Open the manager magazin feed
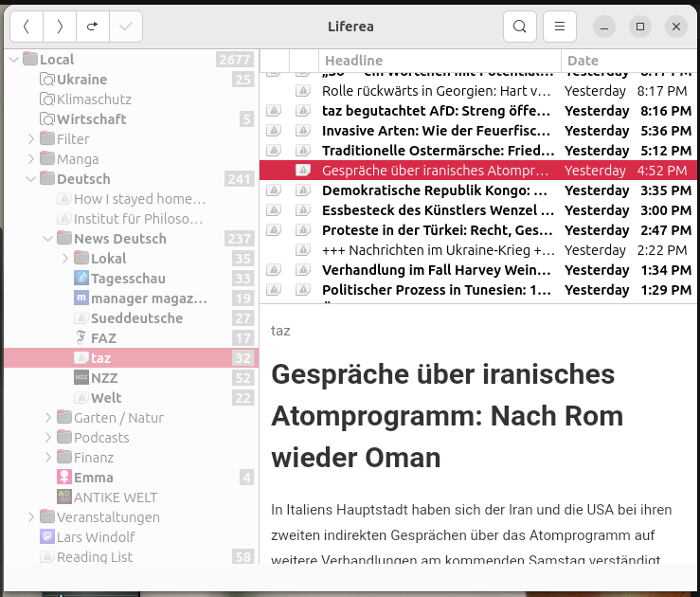The image size is (700, 597). point(132,298)
